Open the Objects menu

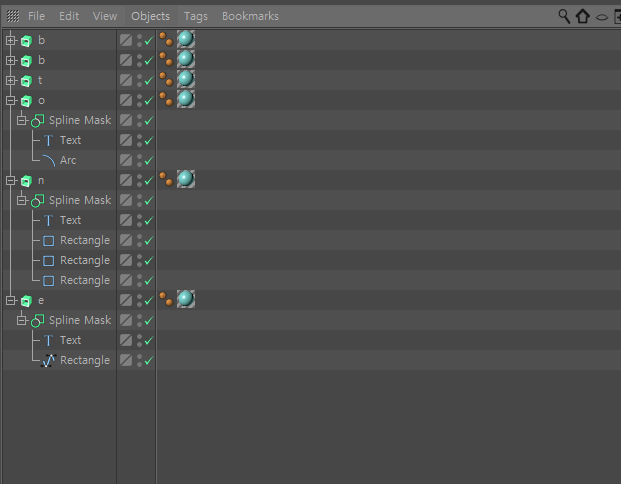(x=150, y=16)
